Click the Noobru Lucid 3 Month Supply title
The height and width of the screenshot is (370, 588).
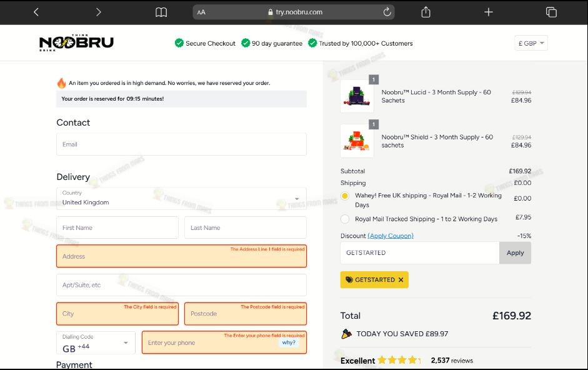[436, 96]
